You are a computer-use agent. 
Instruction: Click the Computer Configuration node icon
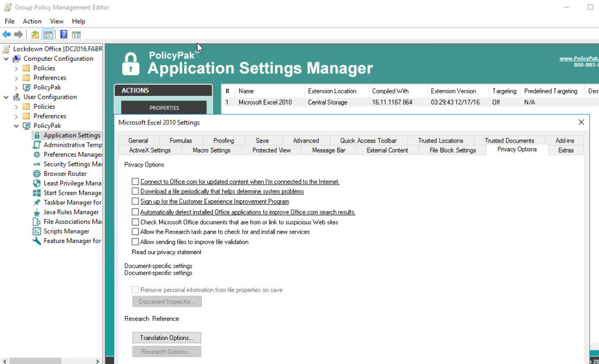(16, 58)
